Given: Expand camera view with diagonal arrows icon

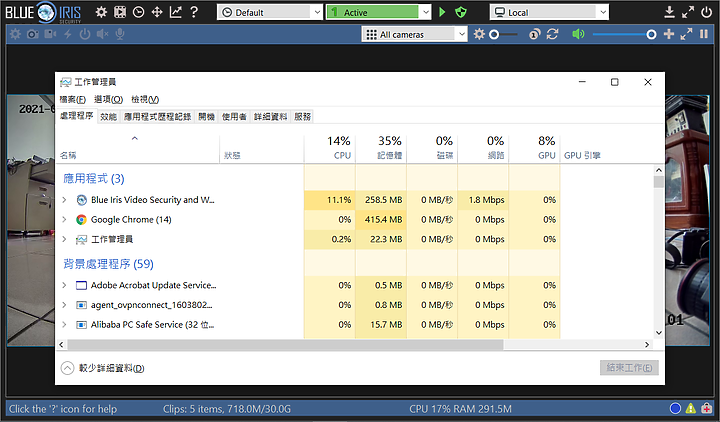Looking at the screenshot, I should (686, 34).
